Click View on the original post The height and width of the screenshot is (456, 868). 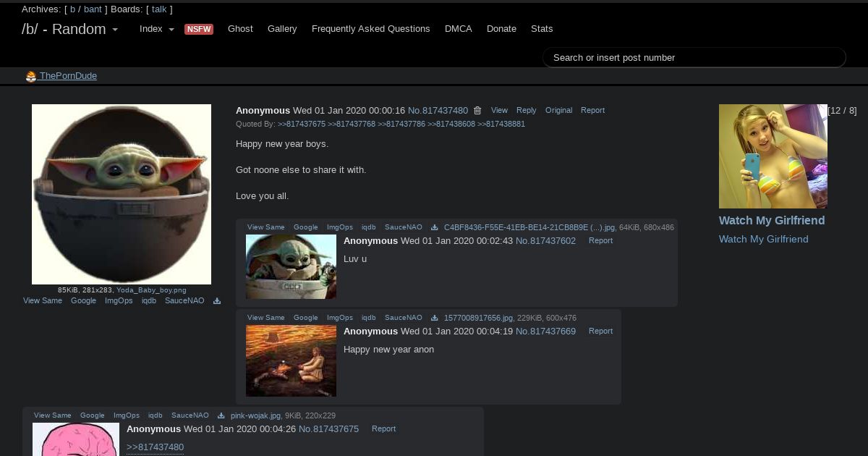click(x=499, y=111)
